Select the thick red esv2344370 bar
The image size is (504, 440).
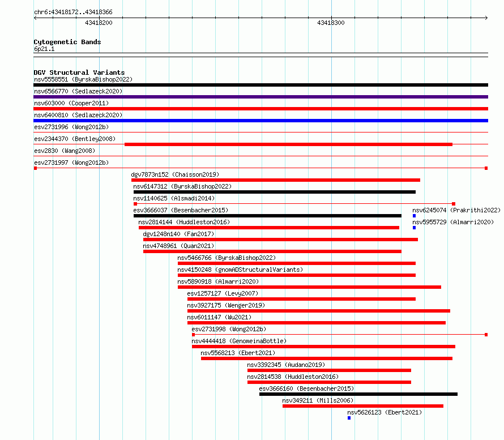click(x=288, y=144)
